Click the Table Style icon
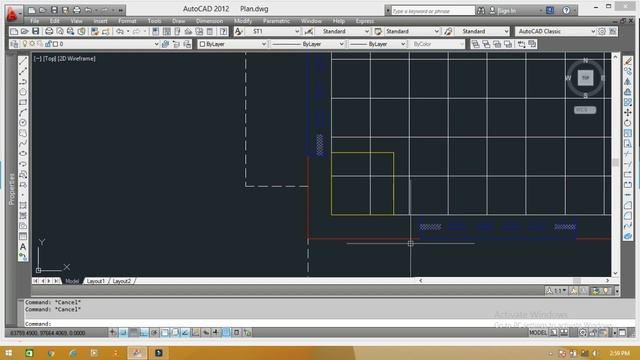The image size is (640, 360). [x=378, y=31]
